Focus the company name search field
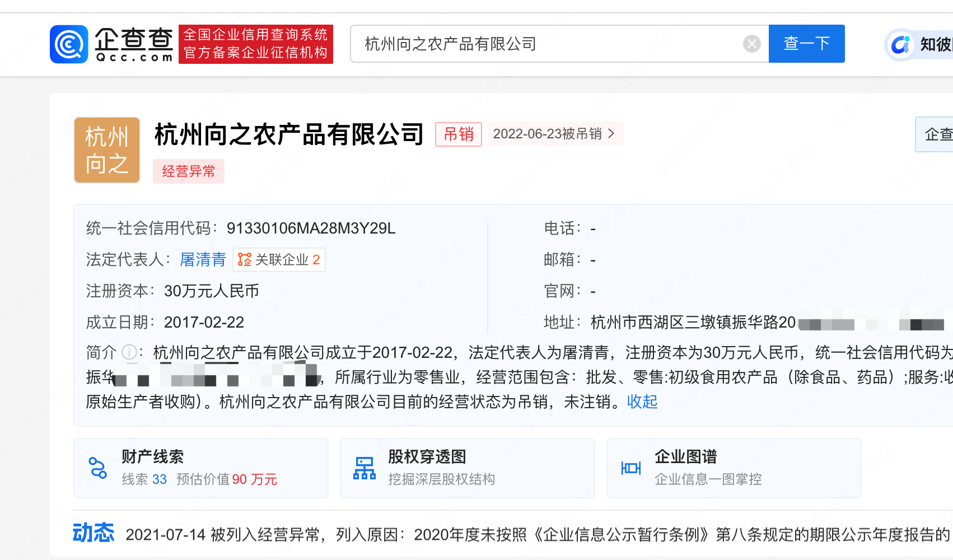This screenshot has height=560, width=953. click(549, 44)
